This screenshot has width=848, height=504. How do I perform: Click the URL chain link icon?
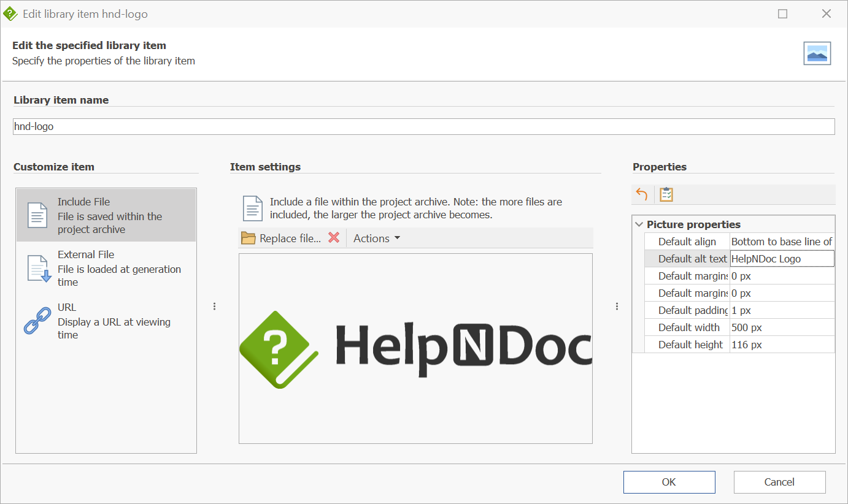[x=37, y=321]
